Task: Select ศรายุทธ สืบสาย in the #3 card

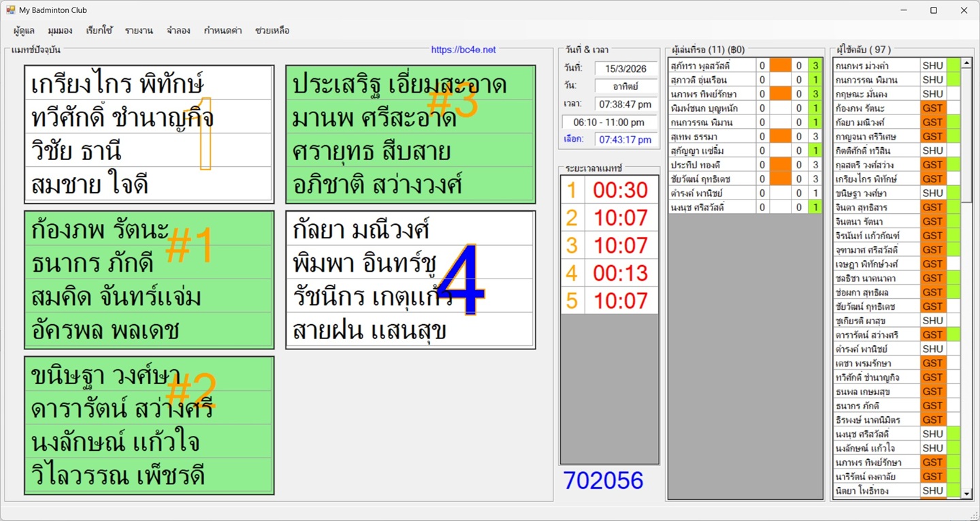Action: tap(410, 151)
